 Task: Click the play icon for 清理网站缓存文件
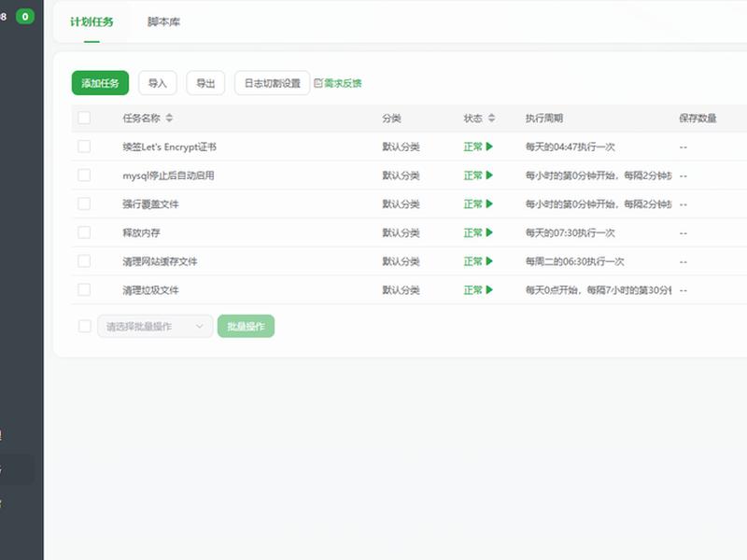pos(489,261)
